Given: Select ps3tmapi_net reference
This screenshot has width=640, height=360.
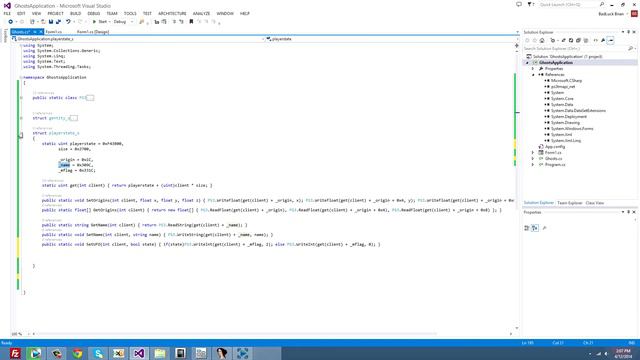Looking at the screenshot, I should pyautogui.click(x=563, y=87).
